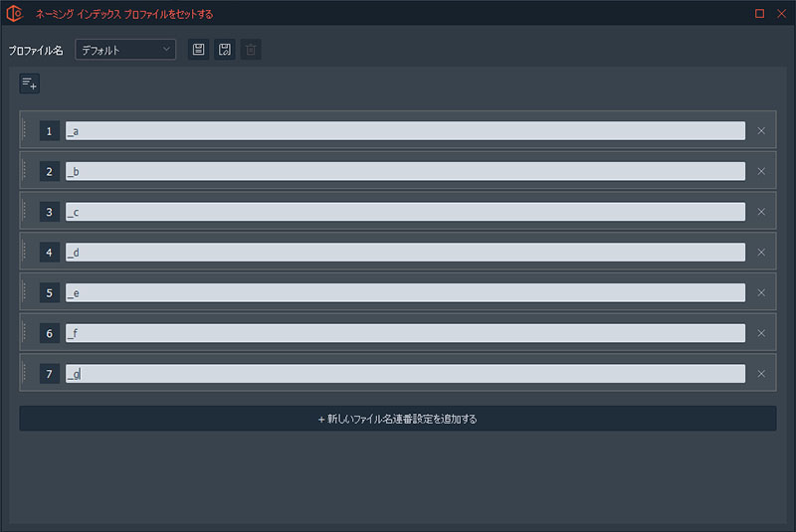Click the row 4 number badge
Screen dimensions: 796x532
50,253
